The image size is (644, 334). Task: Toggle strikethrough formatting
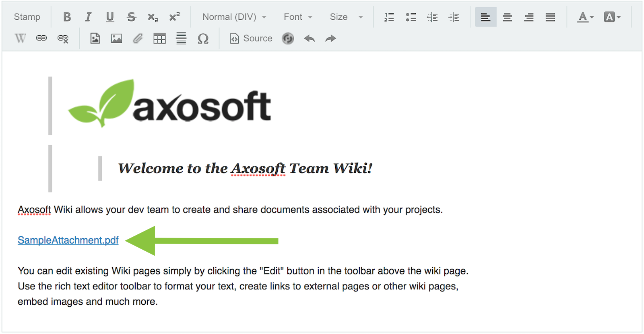131,17
